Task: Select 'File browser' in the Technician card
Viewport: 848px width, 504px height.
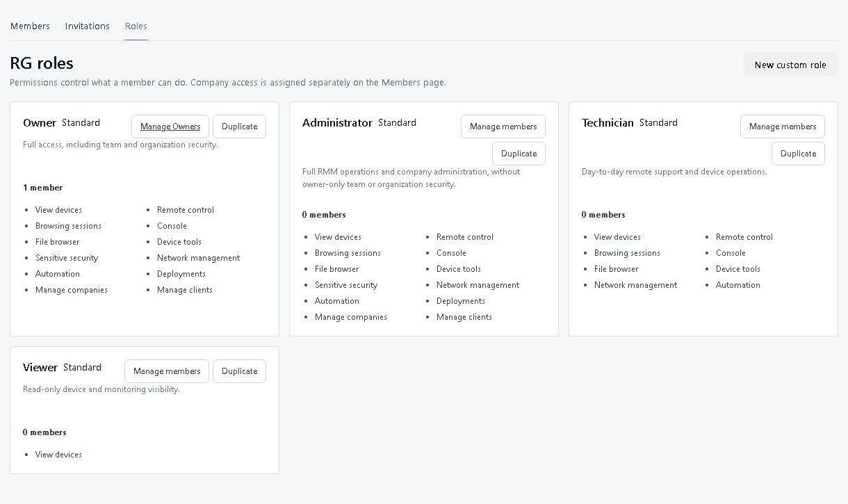Action: [617, 269]
